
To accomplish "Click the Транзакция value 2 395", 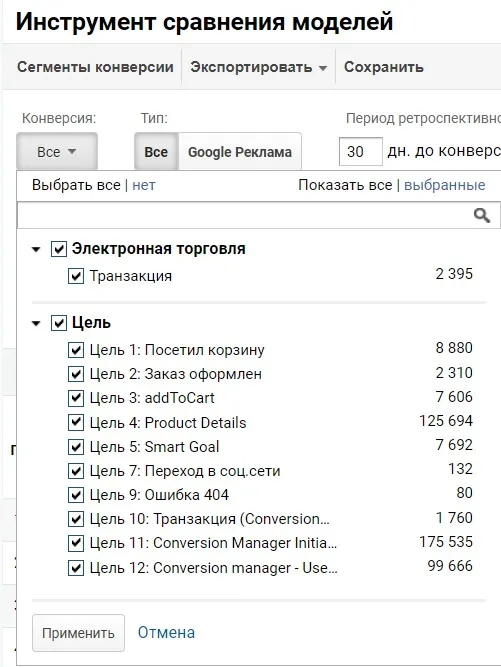I will point(454,274).
